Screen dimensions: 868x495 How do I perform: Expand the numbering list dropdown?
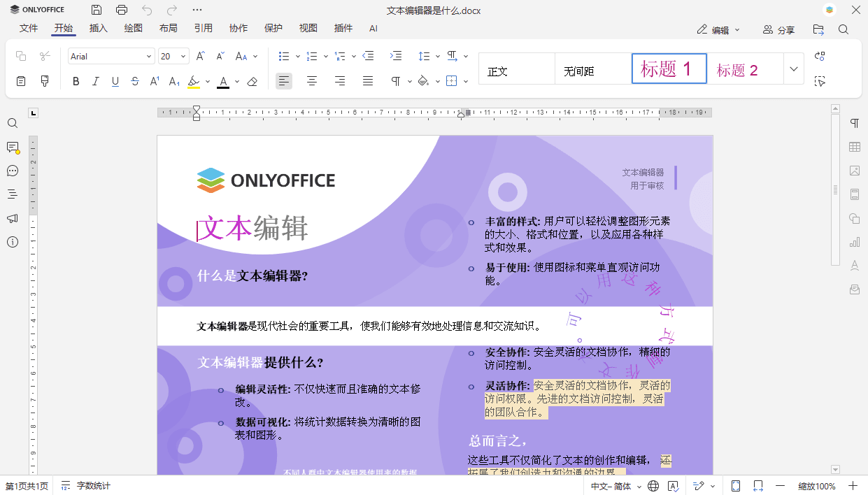325,56
